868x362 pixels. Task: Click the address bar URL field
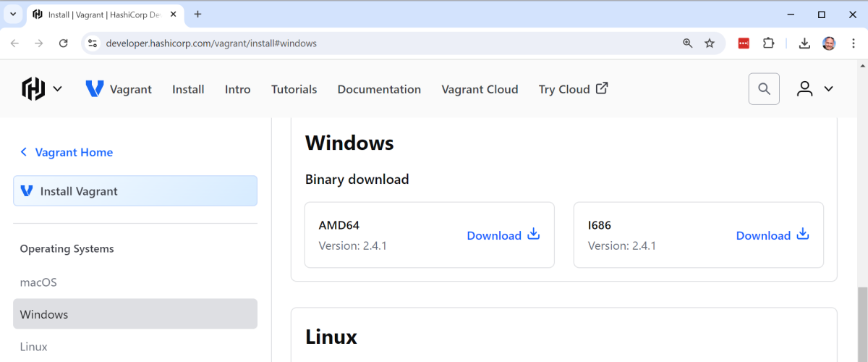(x=391, y=43)
